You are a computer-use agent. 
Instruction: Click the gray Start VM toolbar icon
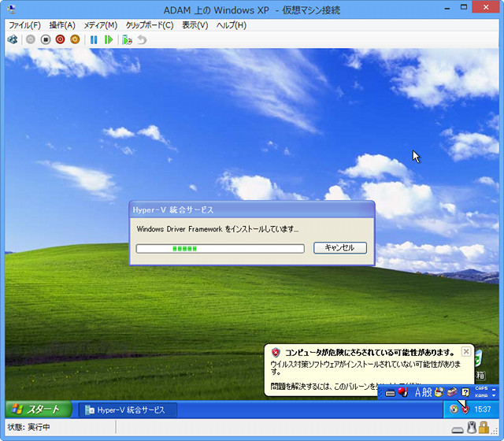[31, 40]
